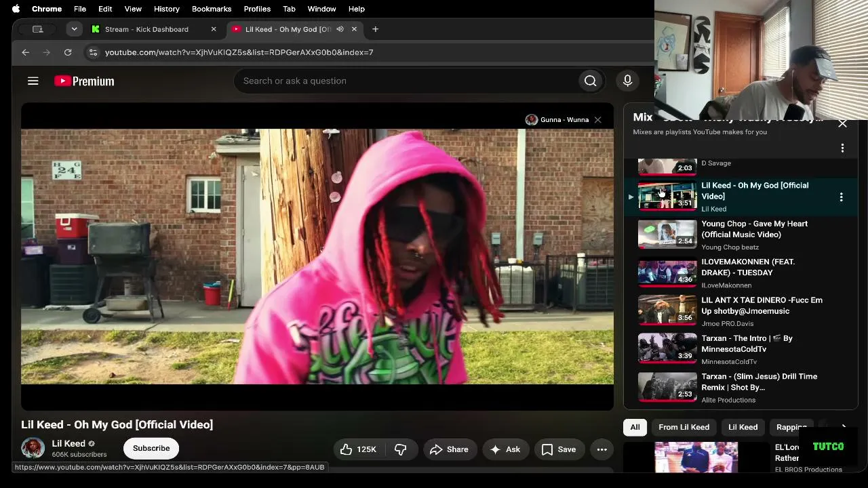Open the Apple menu
Screen dimensions: 868x488
click(x=16, y=9)
